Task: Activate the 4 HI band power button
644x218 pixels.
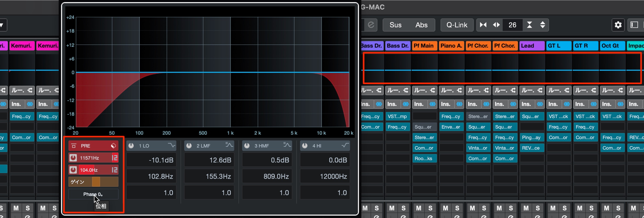Action: 305,146
